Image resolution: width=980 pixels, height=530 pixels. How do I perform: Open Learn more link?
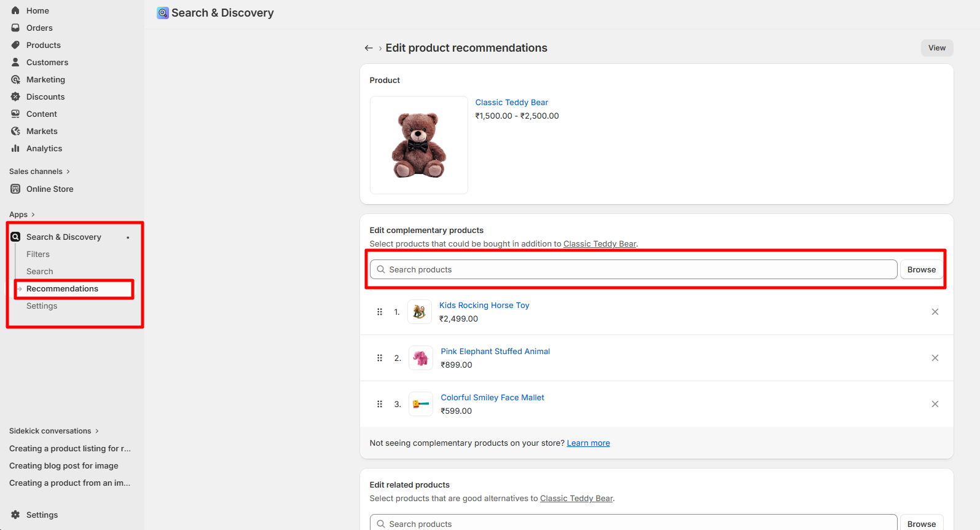[x=588, y=443]
